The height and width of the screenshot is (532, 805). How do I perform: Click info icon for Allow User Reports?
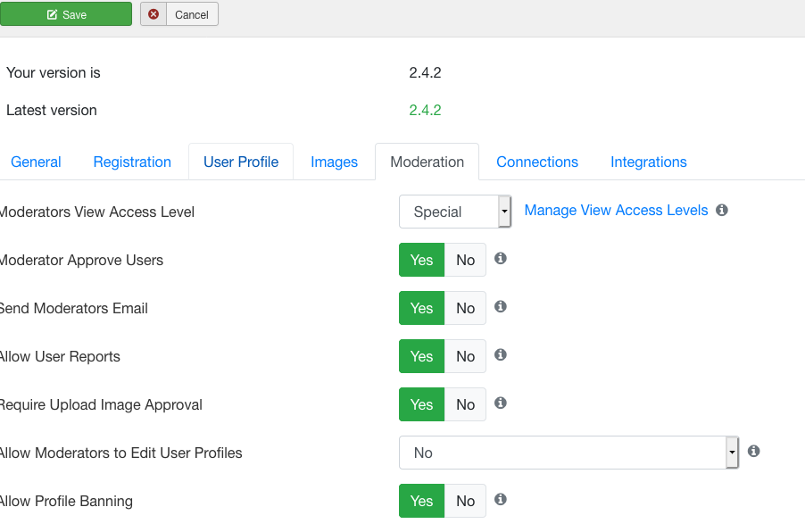tap(501, 355)
